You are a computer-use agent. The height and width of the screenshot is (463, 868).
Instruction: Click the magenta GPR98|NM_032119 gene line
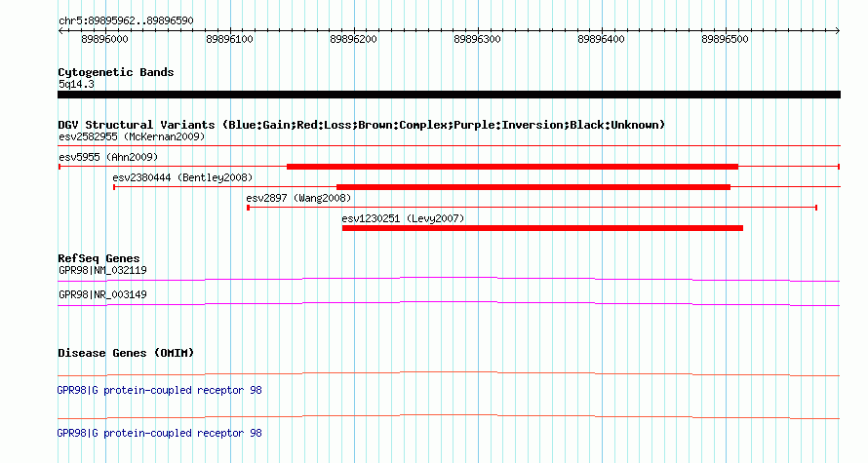449,280
